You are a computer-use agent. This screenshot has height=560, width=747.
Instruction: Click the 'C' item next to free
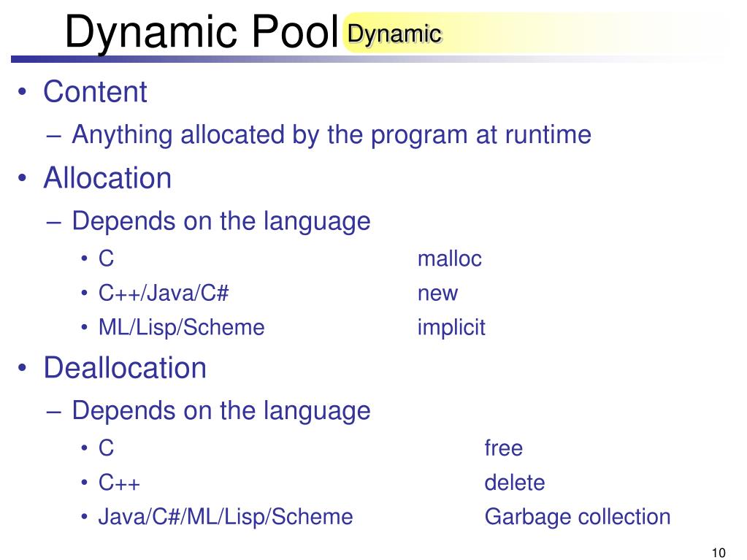pos(106,448)
